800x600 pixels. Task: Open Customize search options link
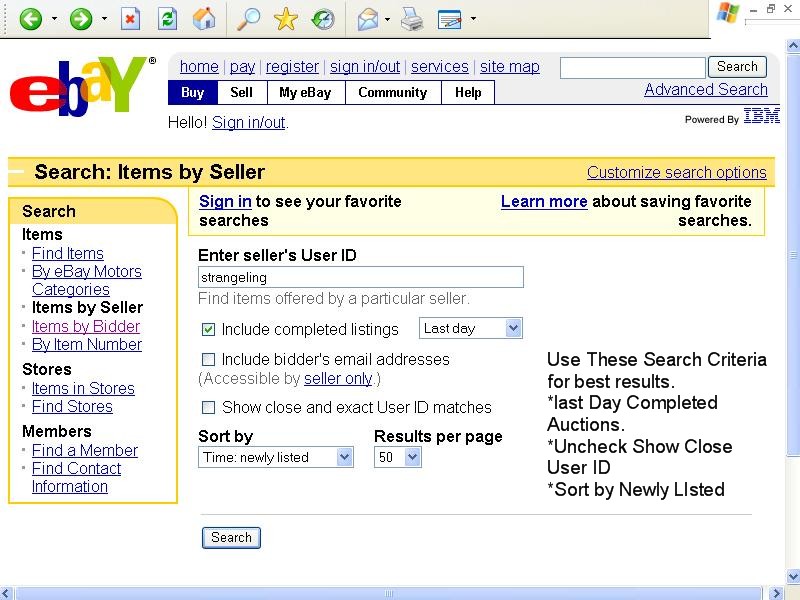click(677, 172)
